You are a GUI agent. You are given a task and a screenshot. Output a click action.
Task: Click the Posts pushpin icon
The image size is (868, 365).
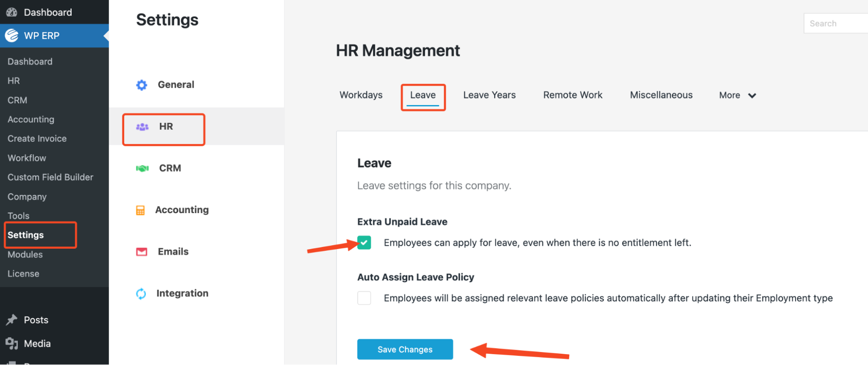(x=12, y=320)
